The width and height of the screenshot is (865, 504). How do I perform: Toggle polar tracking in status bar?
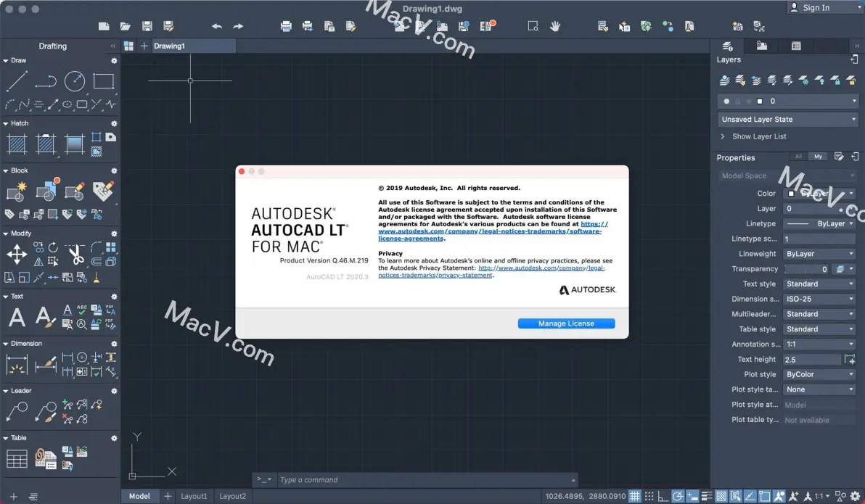(678, 496)
